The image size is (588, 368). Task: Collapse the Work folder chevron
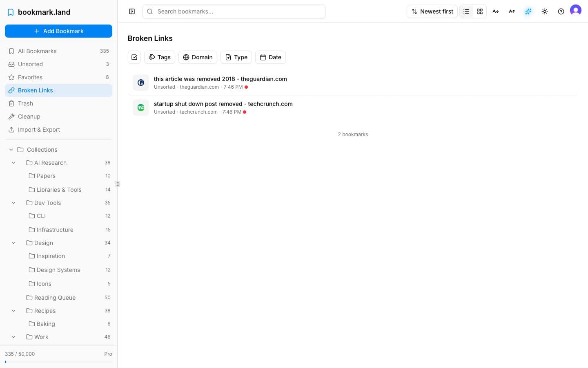coord(13,337)
